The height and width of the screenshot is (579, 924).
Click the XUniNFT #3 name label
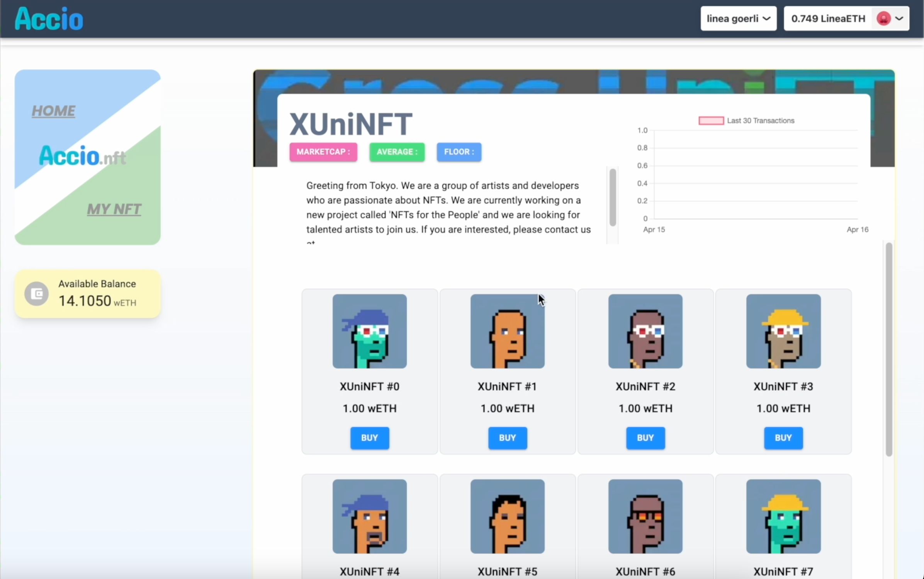783,387
